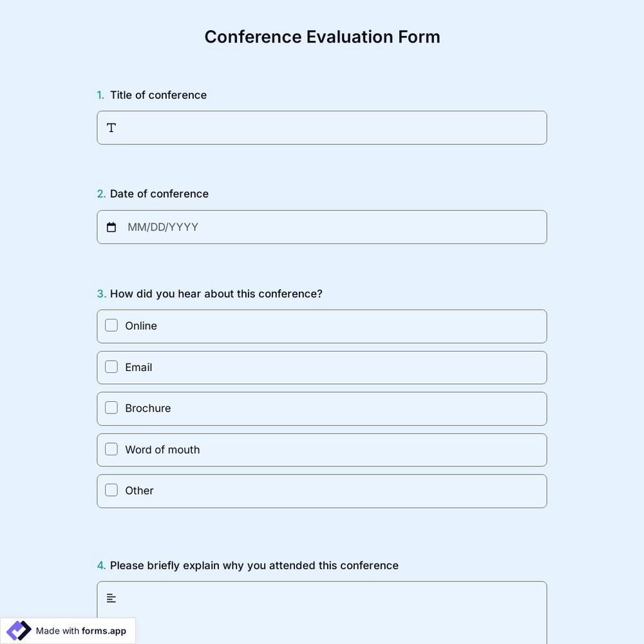Click the Conference Evaluation Form heading

coord(322,37)
